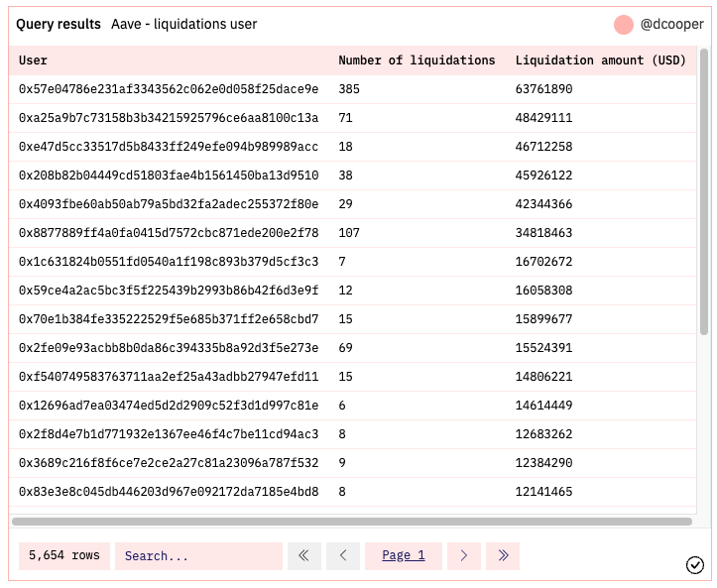Screen dimensions: 717x588
Task: Click the 16702672 amount cell
Action: 543,262
